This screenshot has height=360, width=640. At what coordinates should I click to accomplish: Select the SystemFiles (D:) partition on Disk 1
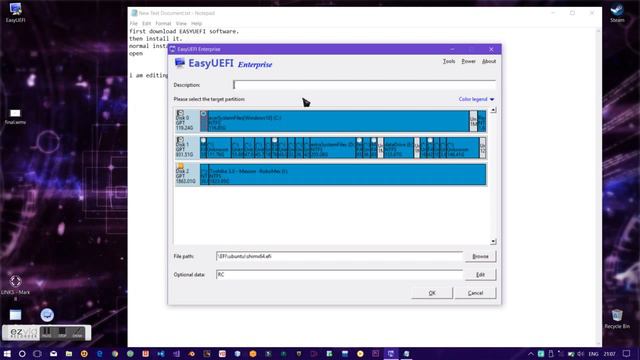point(332,148)
